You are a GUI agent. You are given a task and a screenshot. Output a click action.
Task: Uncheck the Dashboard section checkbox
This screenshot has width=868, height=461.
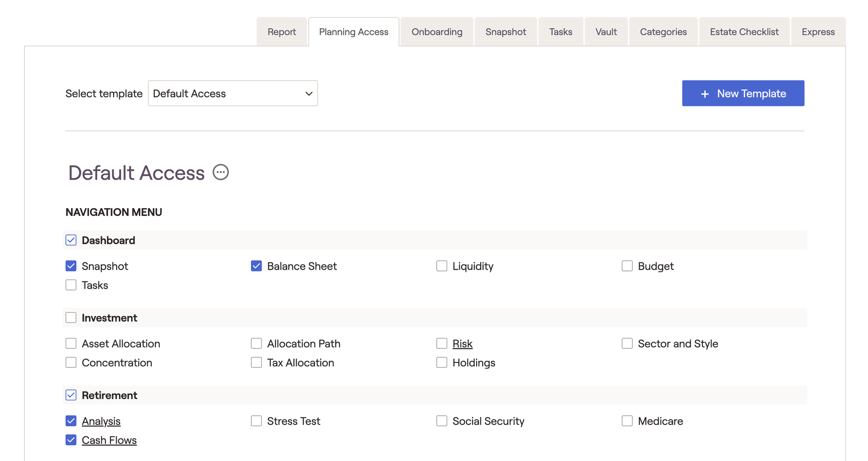click(x=71, y=240)
